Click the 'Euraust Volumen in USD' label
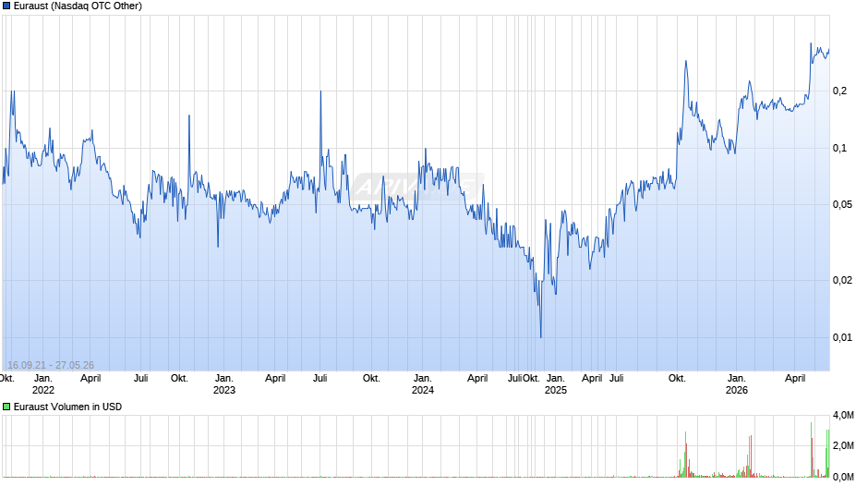868x486 pixels. 67,407
